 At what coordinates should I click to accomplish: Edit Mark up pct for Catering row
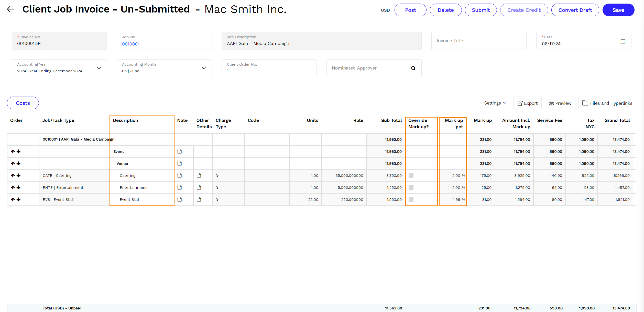(453, 176)
